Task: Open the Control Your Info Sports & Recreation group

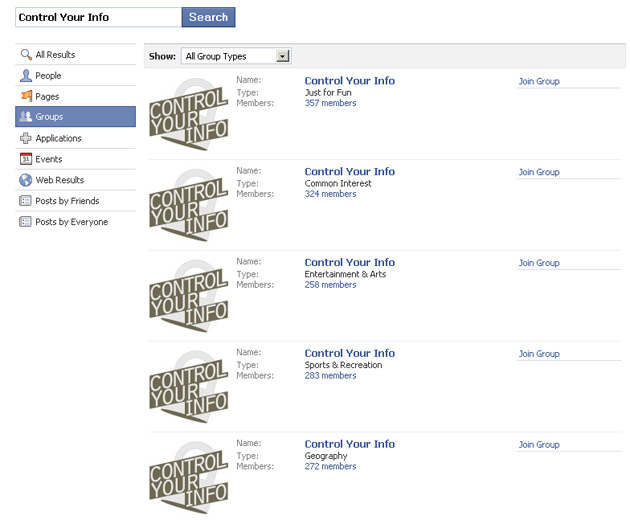Action: (x=350, y=353)
